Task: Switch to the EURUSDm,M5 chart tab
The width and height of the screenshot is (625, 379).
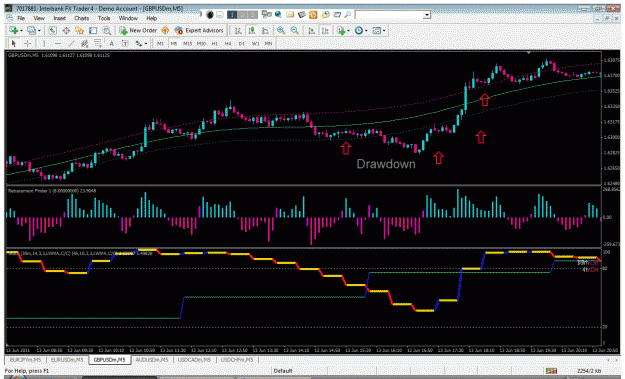Action: [x=67, y=359]
